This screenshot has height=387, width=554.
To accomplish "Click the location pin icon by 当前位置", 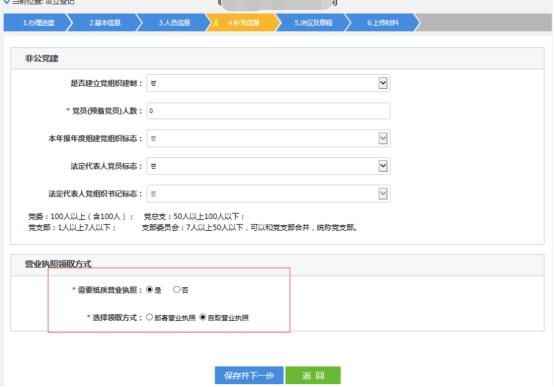I will 6,2.
